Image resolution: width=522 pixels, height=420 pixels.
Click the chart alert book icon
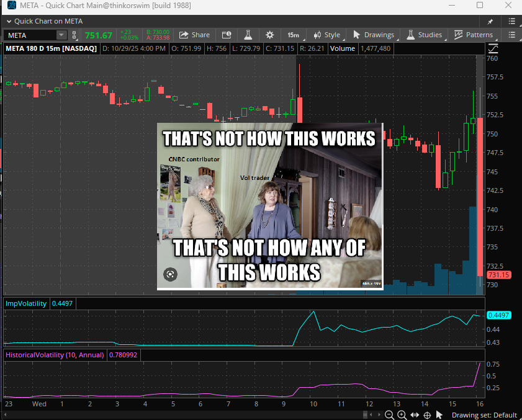pyautogui.click(x=227, y=35)
